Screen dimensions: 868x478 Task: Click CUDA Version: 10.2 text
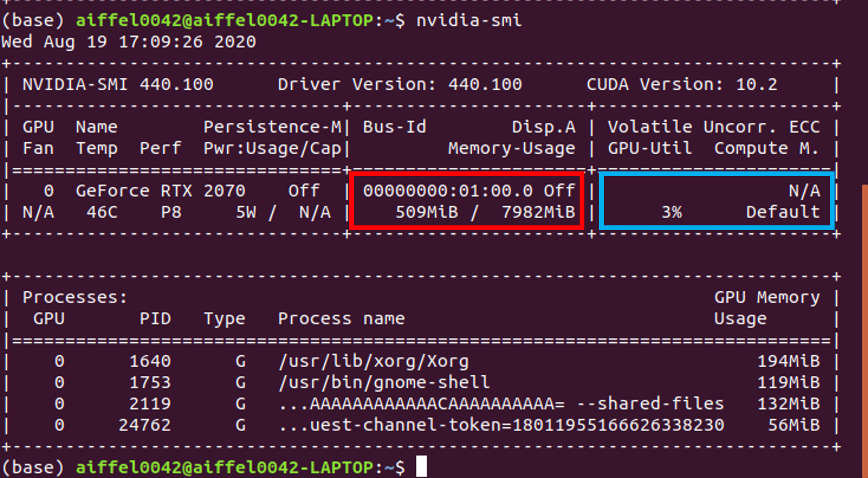click(682, 85)
